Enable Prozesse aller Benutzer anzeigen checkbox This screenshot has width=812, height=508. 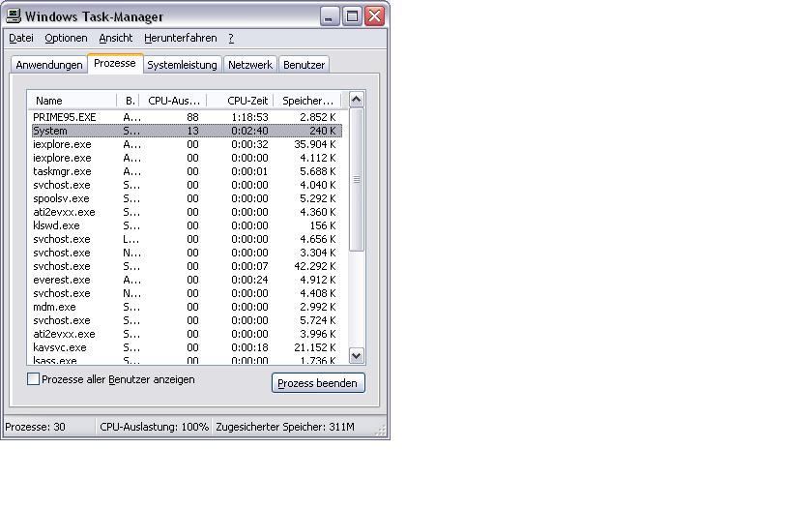tap(33, 379)
